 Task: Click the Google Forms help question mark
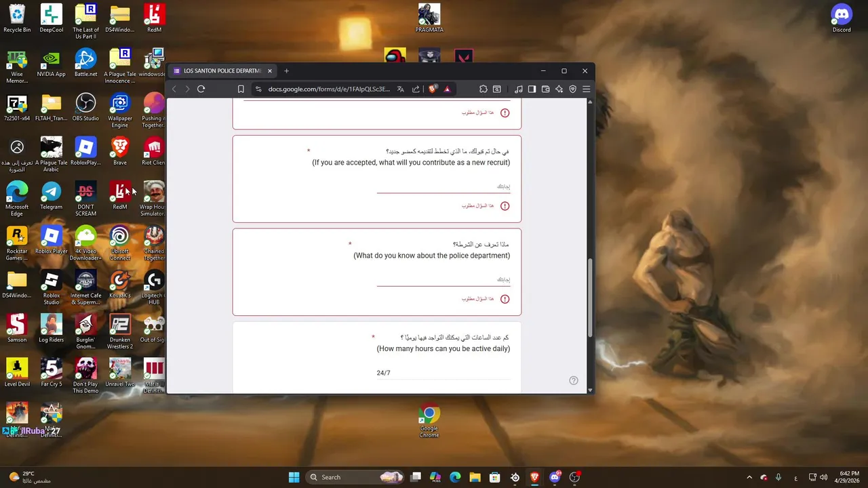pyautogui.click(x=574, y=381)
